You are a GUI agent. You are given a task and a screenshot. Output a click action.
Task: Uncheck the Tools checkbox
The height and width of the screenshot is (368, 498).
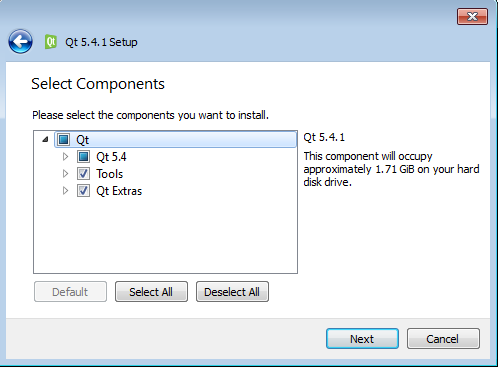(83, 174)
